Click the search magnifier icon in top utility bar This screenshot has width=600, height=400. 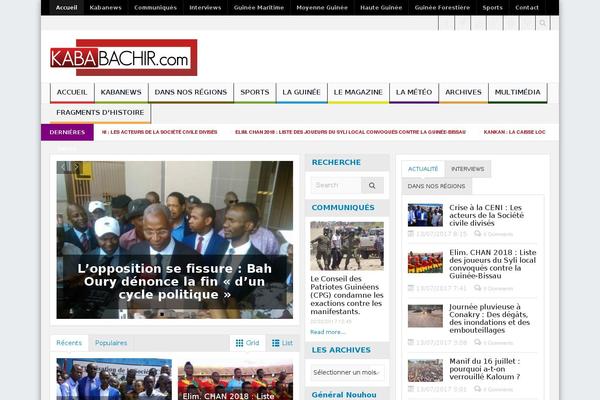[542, 23]
